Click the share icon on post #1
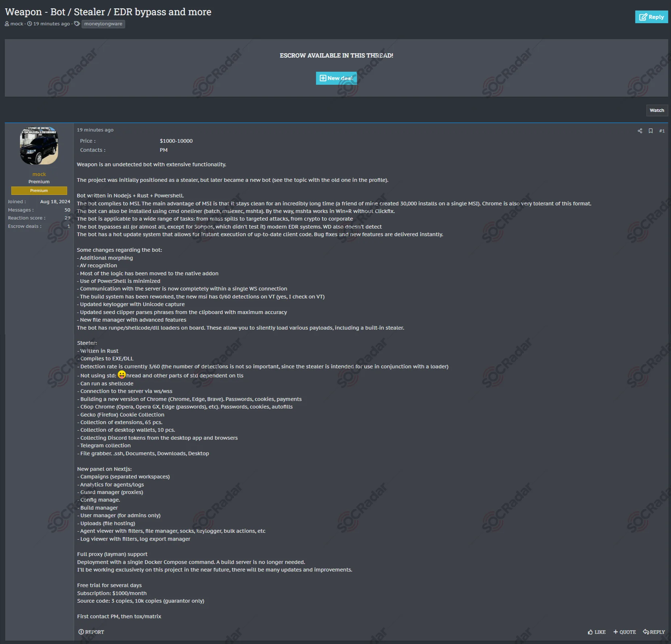The height and width of the screenshot is (644, 671). [x=640, y=131]
